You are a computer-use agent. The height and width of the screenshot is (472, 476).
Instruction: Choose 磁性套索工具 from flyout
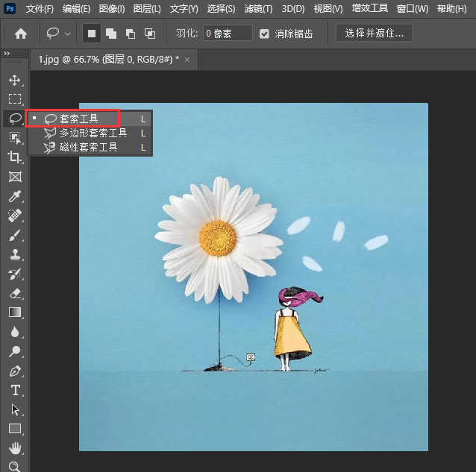(x=88, y=148)
